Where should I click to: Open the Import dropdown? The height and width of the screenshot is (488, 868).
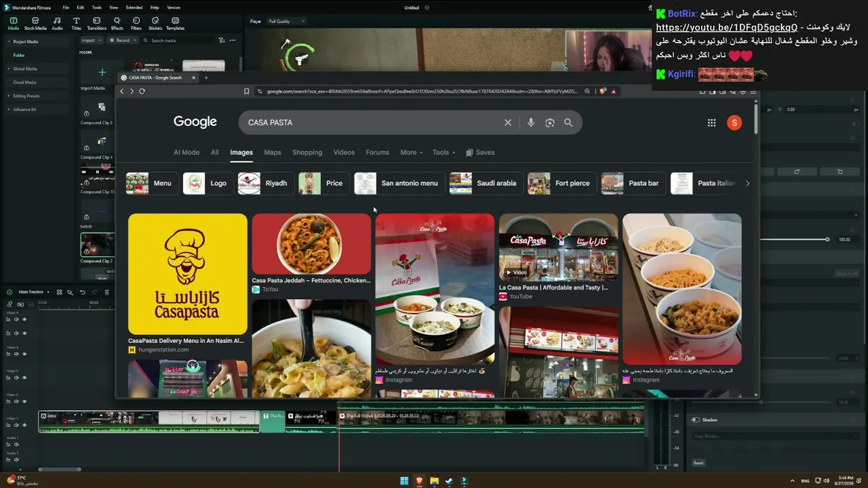click(91, 41)
